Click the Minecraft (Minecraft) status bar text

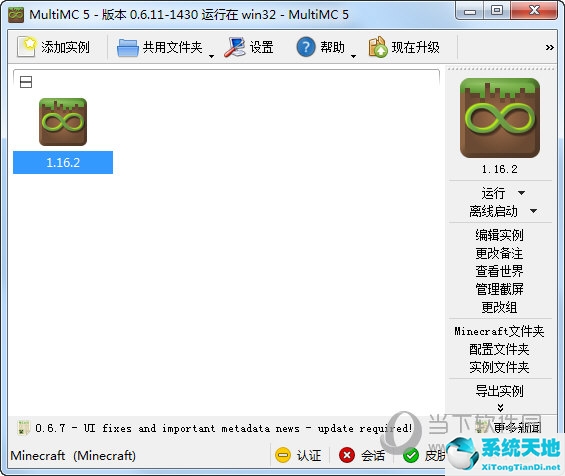tap(73, 455)
